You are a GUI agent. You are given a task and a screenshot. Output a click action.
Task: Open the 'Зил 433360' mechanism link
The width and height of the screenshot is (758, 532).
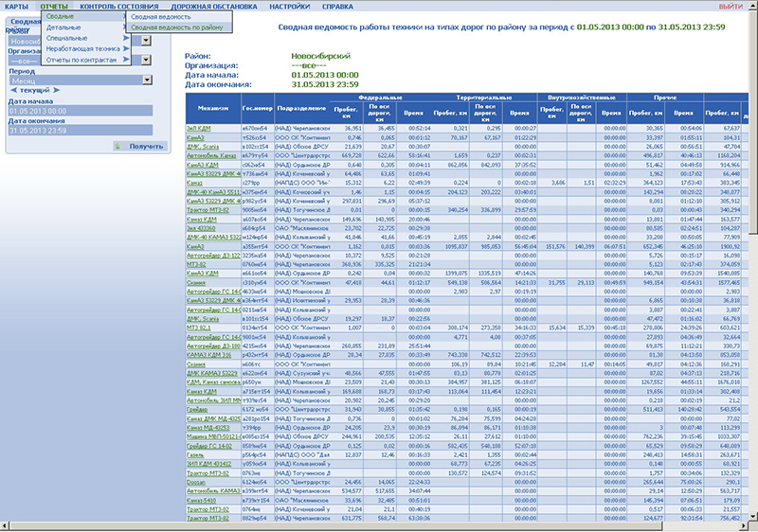tap(201, 228)
